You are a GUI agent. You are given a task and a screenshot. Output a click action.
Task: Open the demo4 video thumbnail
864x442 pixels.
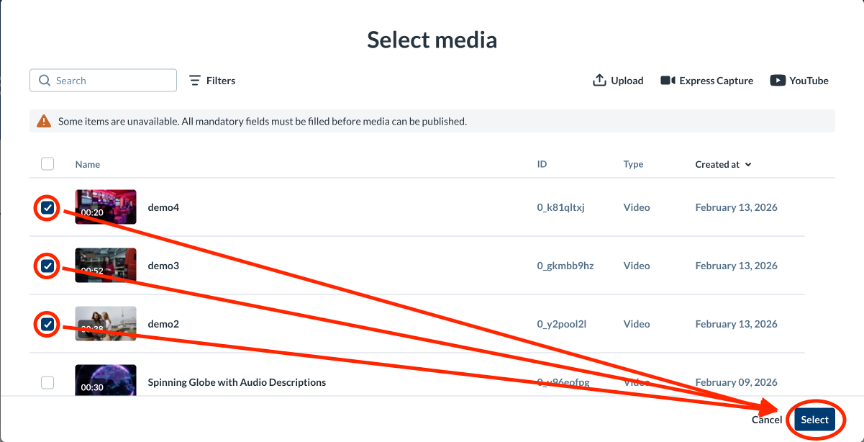point(106,207)
